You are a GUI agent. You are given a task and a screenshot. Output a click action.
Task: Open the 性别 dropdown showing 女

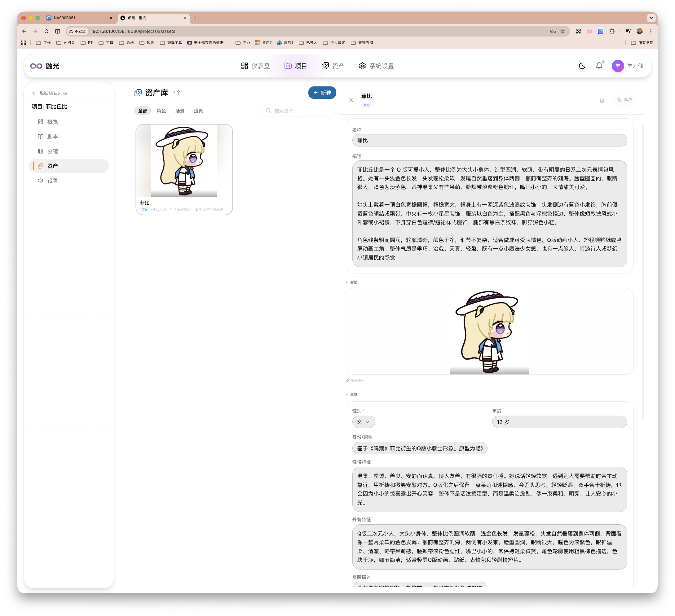[364, 422]
